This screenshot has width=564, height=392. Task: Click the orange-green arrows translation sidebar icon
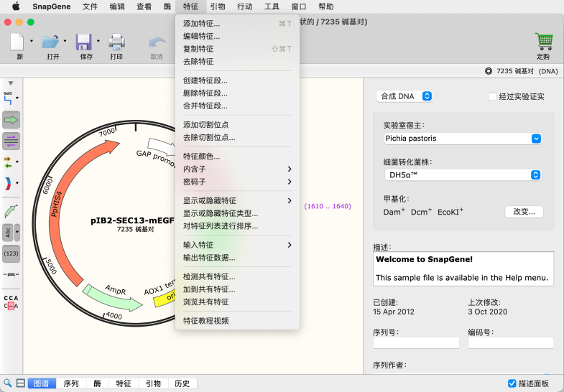click(8, 162)
